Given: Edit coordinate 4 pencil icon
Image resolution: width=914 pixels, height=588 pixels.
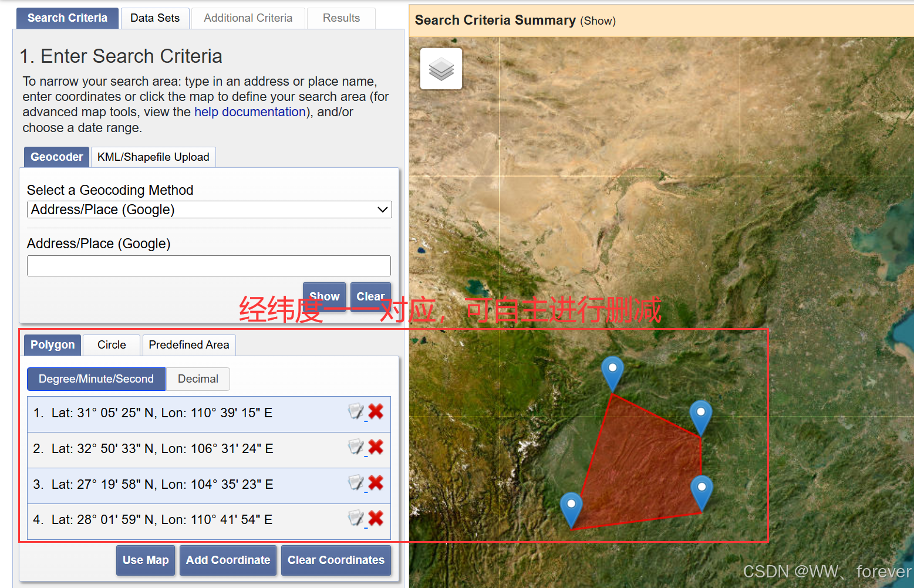Looking at the screenshot, I should [x=356, y=519].
